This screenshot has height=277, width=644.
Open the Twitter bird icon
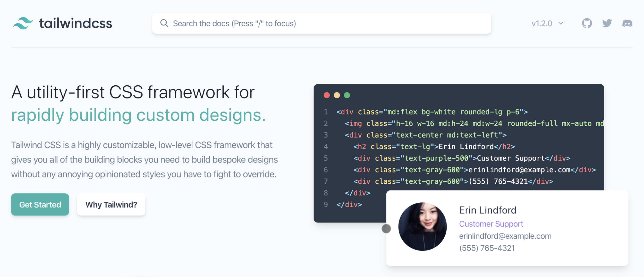607,23
